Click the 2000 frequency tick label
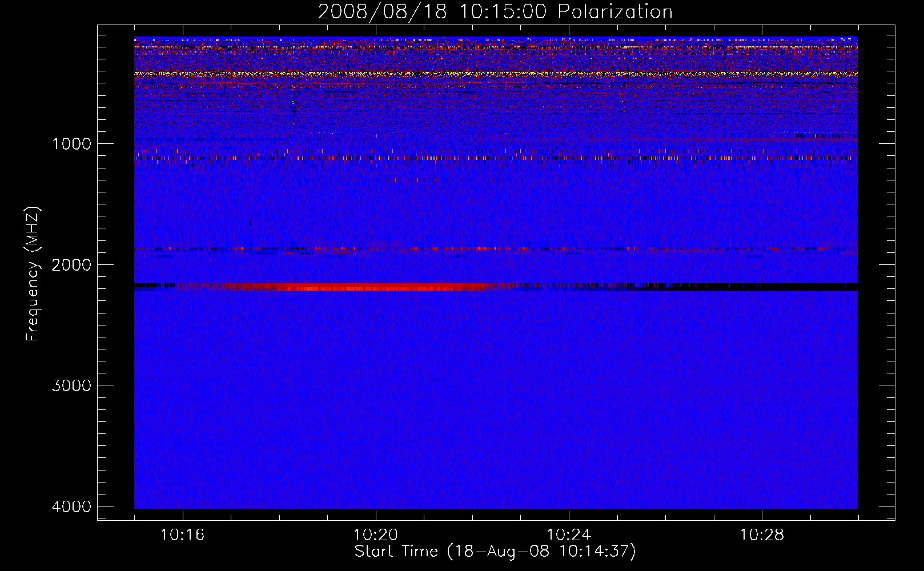The image size is (924, 571). coord(71,264)
